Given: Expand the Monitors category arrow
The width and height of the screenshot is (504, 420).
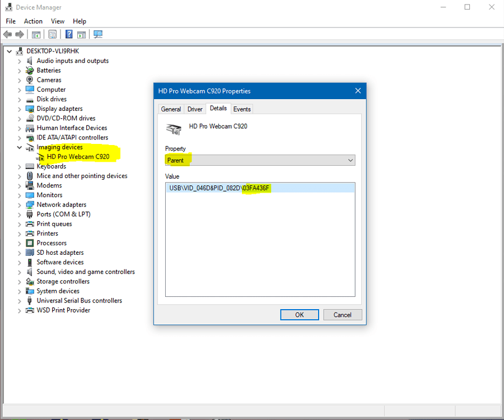Looking at the screenshot, I should [x=19, y=195].
